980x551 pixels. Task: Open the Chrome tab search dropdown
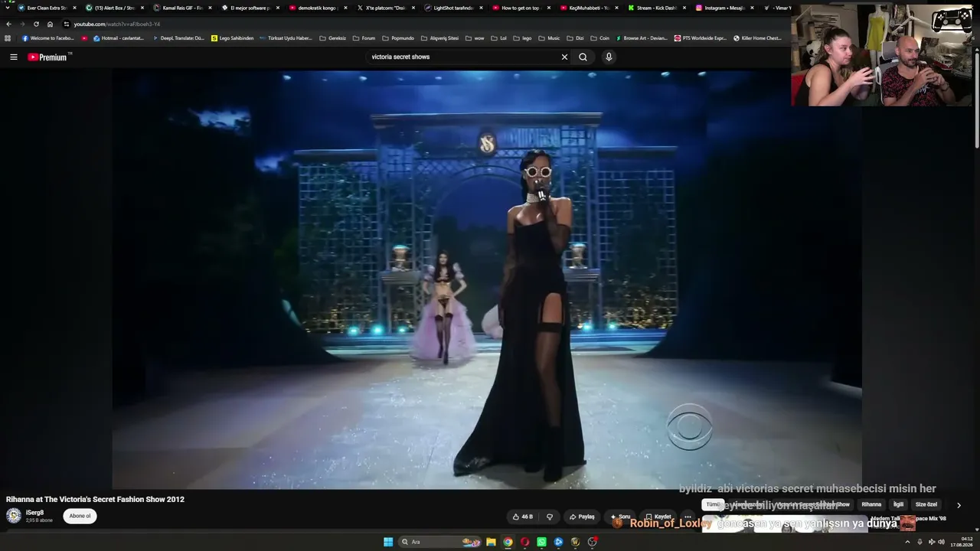8,8
